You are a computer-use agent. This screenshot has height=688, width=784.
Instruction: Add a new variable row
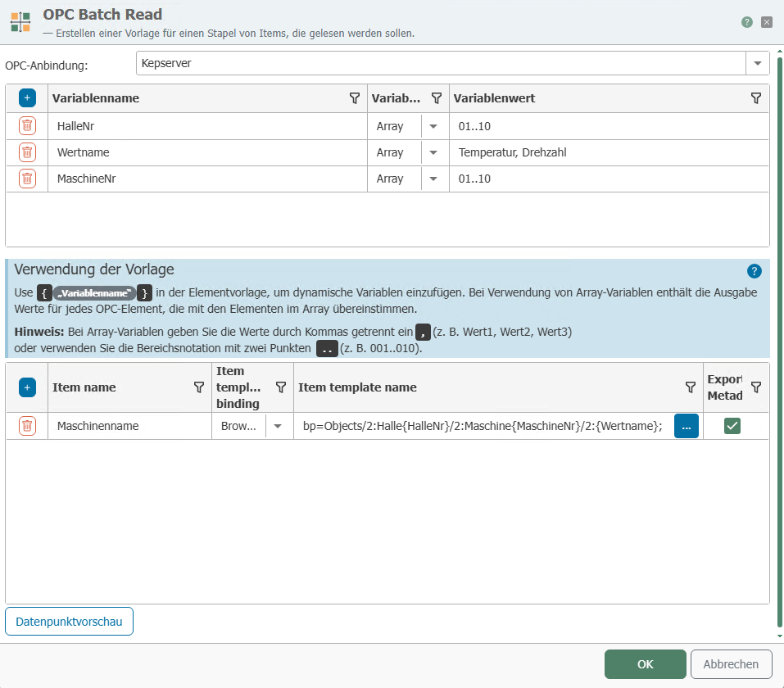click(x=27, y=98)
